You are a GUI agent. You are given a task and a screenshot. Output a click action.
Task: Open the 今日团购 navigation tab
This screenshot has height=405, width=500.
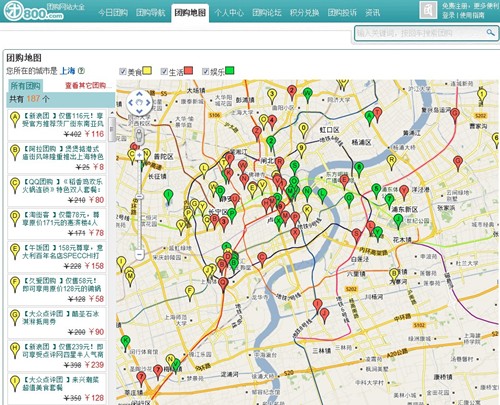pos(113,13)
